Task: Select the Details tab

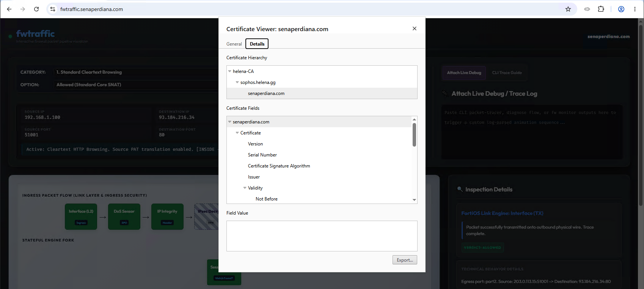Action: coord(257,44)
